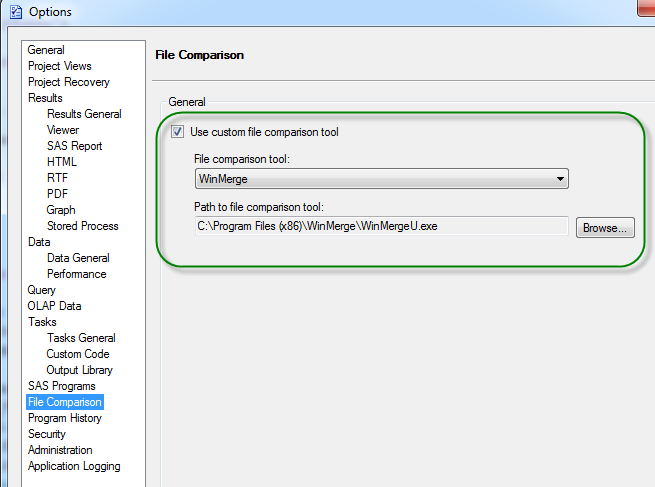655x487 pixels.
Task: Open Graph options page
Action: [61, 210]
